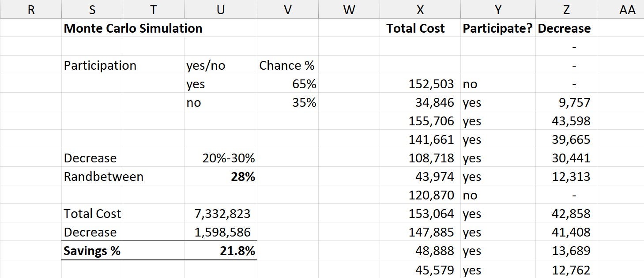Click the Savings % result 21.8%
The width and height of the screenshot is (644, 278).
(x=221, y=251)
